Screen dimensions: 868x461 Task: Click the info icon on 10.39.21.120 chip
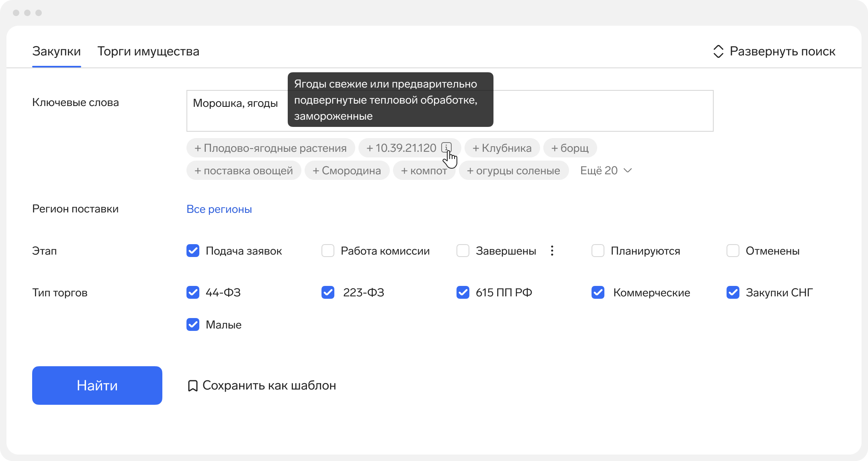pyautogui.click(x=446, y=147)
